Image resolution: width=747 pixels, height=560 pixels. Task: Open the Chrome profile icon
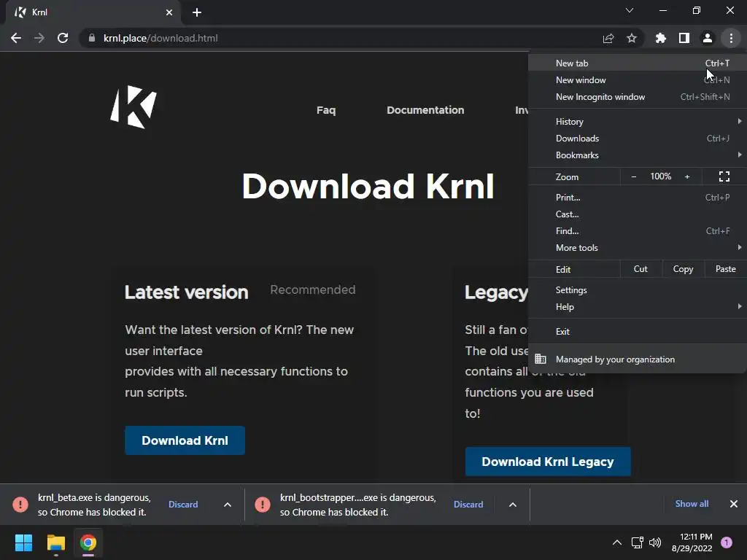[x=708, y=38]
